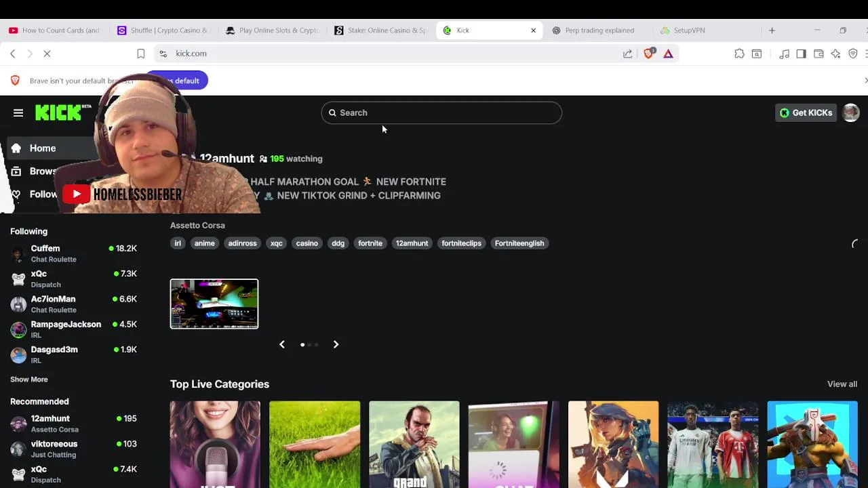Open a new browser tab
868x488 pixels.
[772, 30]
